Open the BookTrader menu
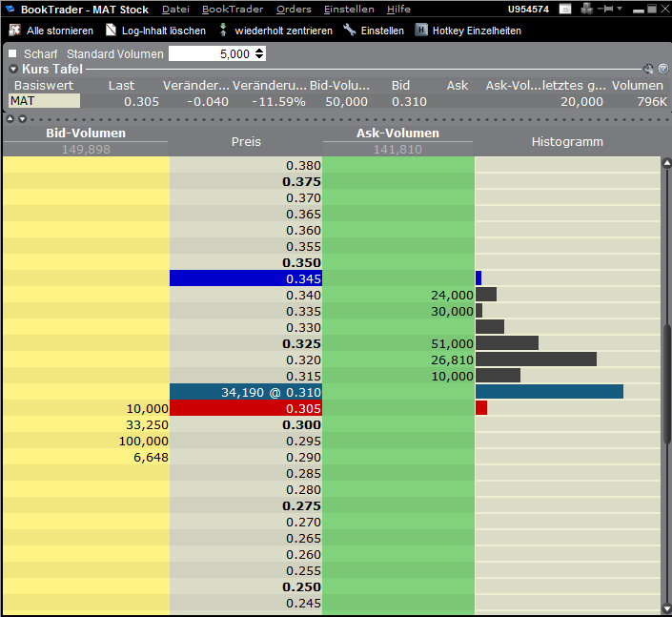 point(233,9)
